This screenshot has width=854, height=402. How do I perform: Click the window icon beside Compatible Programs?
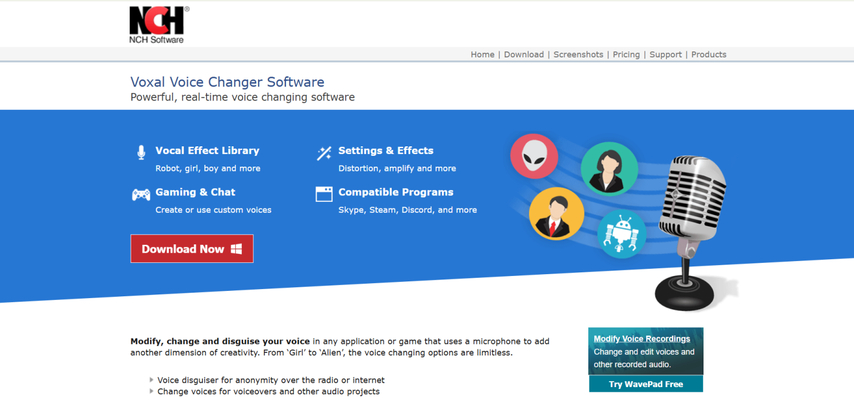tap(324, 194)
